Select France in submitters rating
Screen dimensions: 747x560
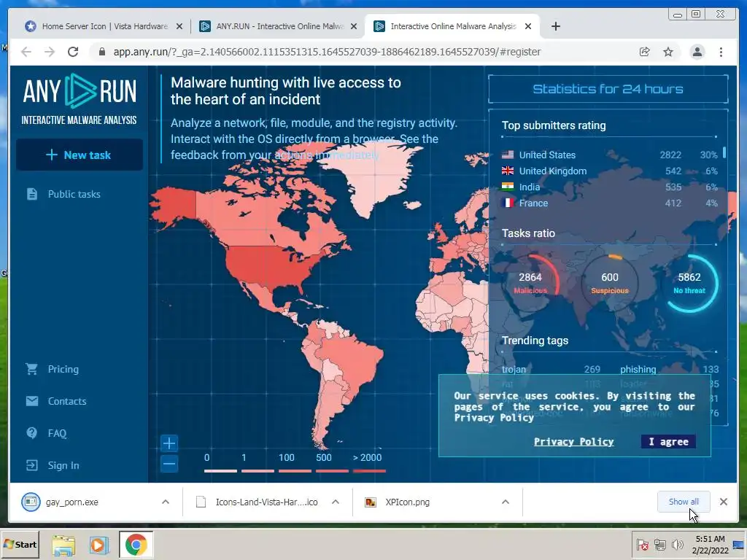609,203
